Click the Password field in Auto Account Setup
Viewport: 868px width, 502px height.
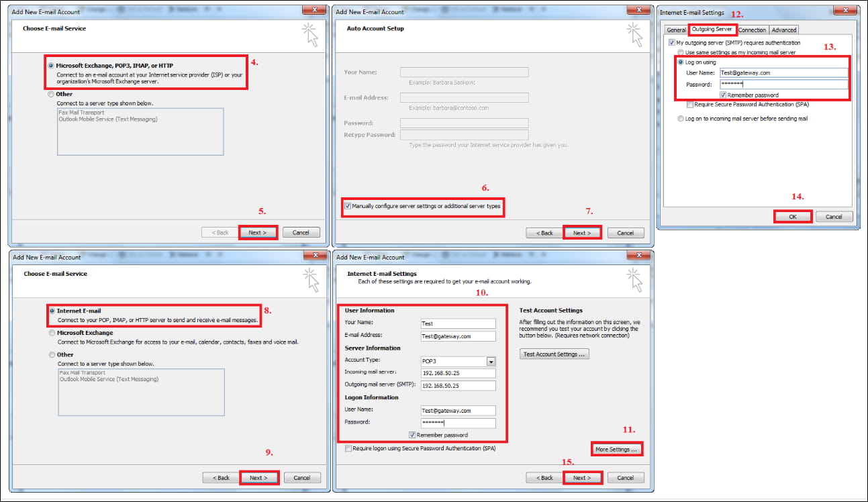464,123
